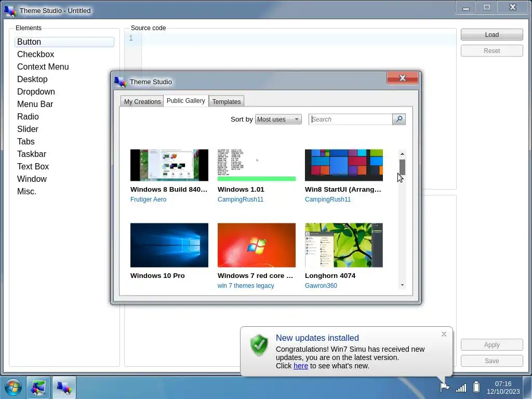
Task: Click Theme Studio dialog title icon
Action: pos(120,82)
